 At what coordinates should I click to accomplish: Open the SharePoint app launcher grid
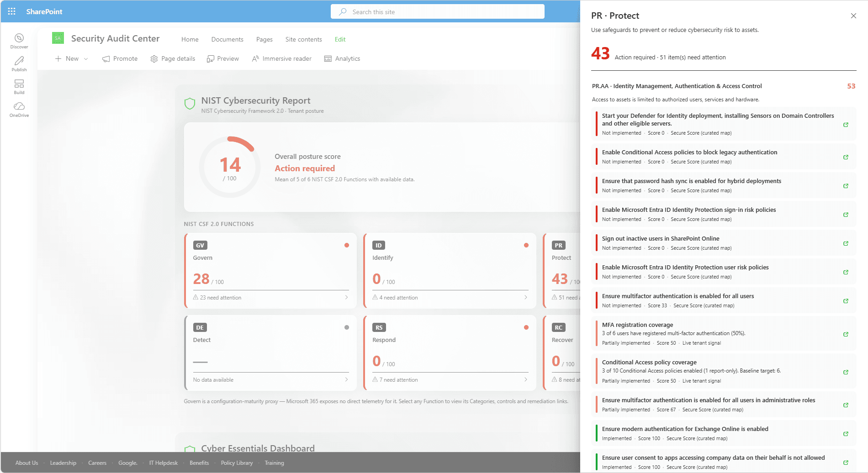(12, 11)
